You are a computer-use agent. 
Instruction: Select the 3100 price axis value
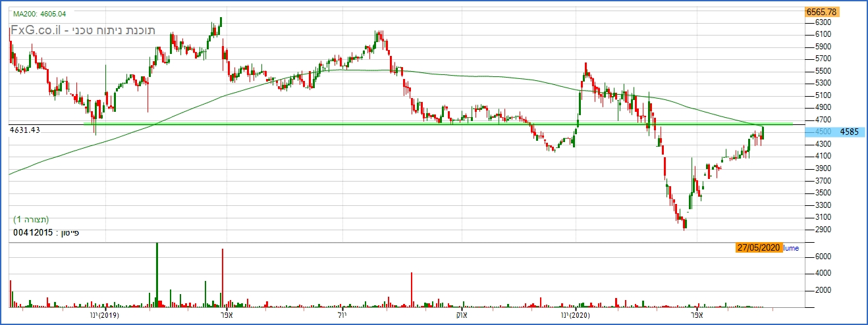pos(824,217)
